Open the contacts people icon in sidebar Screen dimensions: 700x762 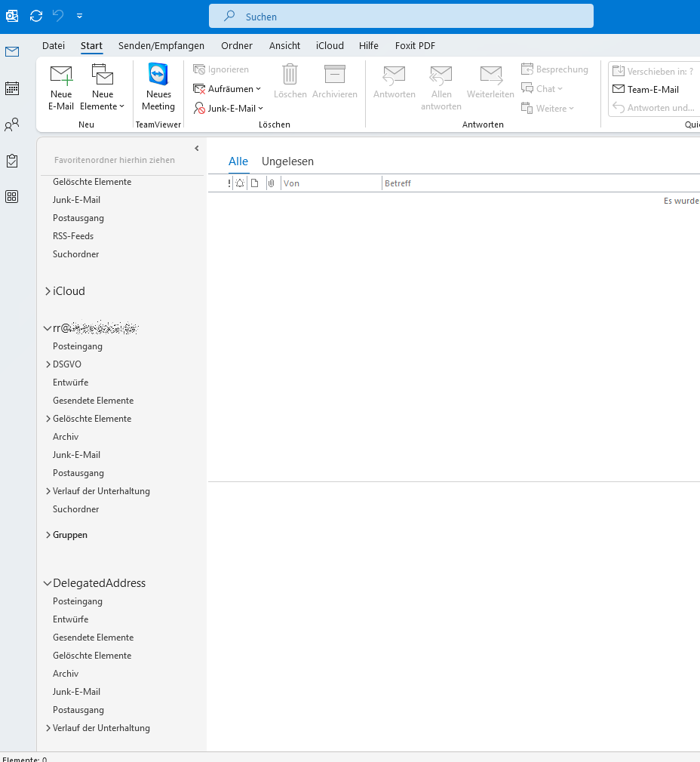[12, 124]
